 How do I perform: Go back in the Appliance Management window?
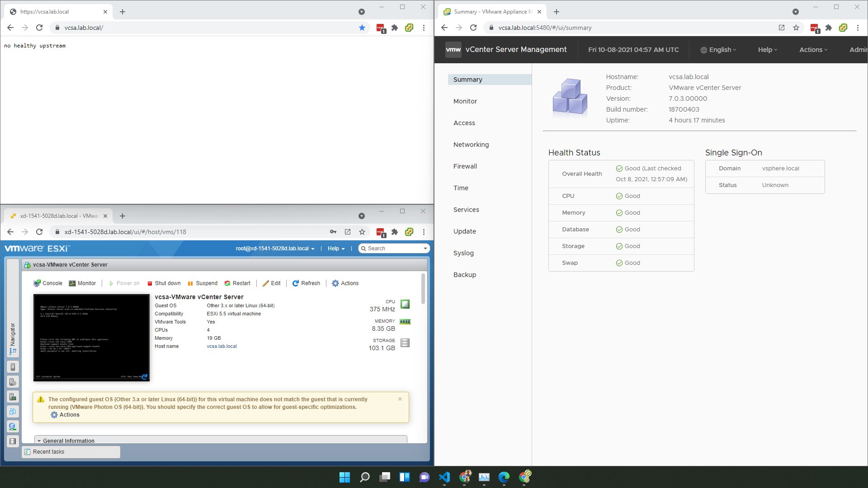click(444, 28)
